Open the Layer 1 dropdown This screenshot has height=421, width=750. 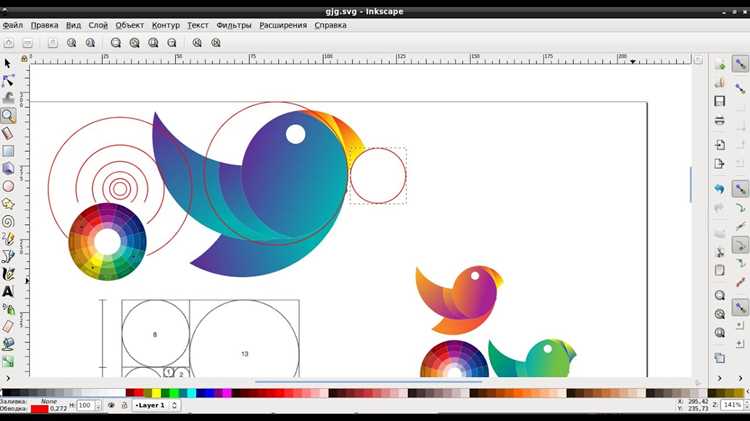point(155,405)
